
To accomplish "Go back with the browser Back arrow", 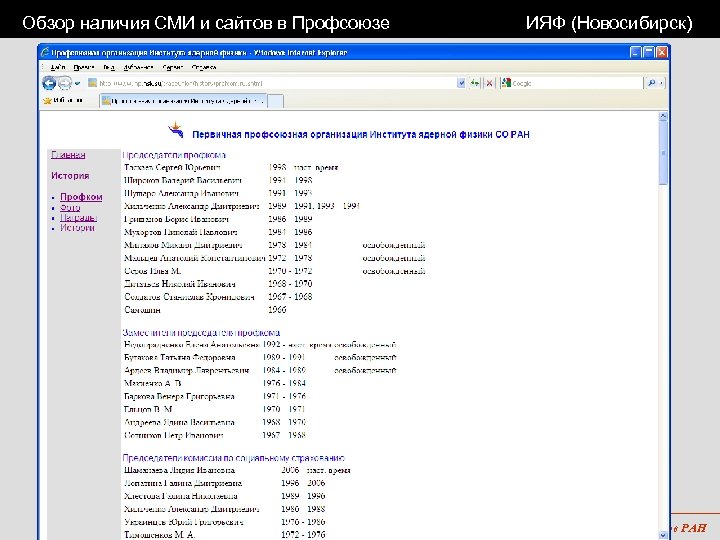I will [49, 83].
